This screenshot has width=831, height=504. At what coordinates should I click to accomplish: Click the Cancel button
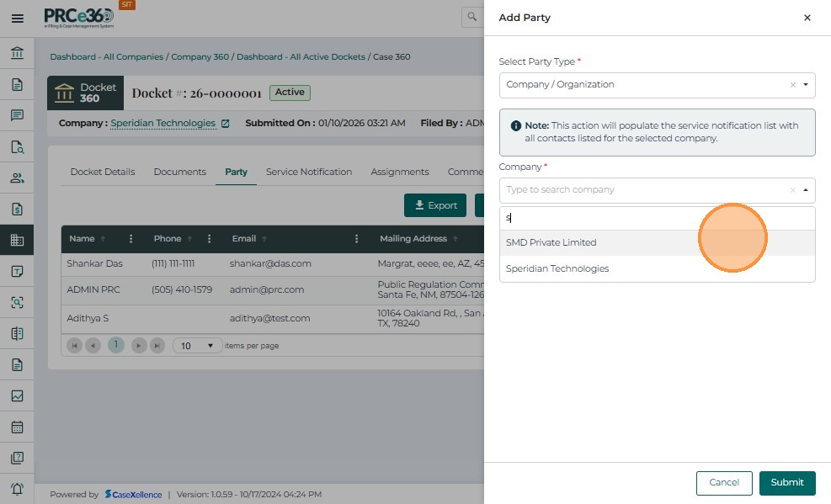coord(723,482)
